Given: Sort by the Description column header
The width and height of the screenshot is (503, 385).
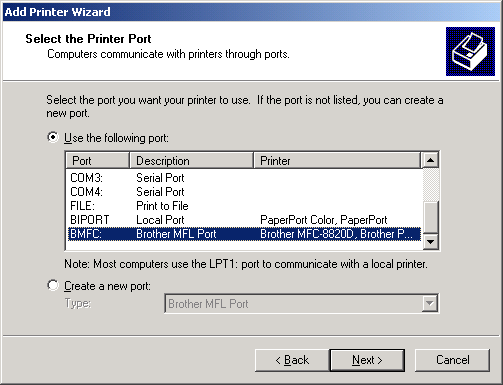Looking at the screenshot, I should tap(191, 160).
